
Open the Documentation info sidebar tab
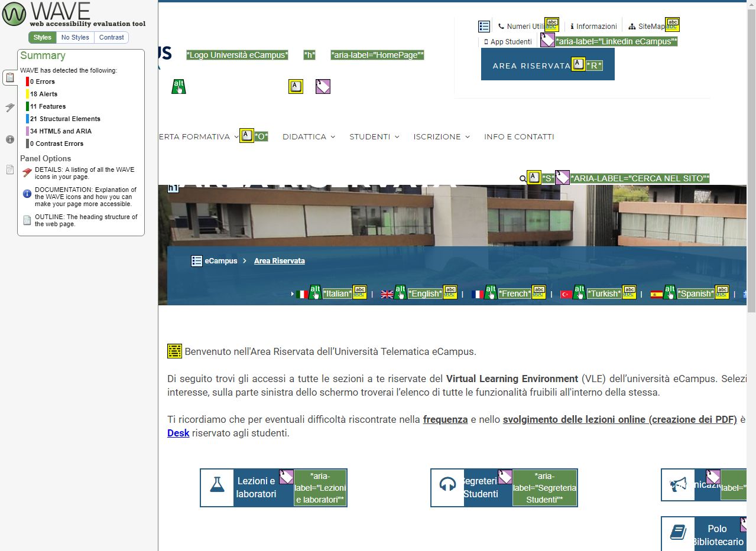[x=9, y=139]
